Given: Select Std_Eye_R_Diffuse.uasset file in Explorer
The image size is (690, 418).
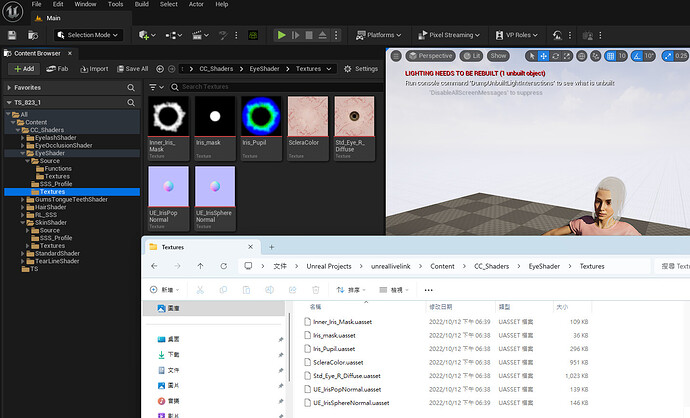Looking at the screenshot, I should point(346,376).
